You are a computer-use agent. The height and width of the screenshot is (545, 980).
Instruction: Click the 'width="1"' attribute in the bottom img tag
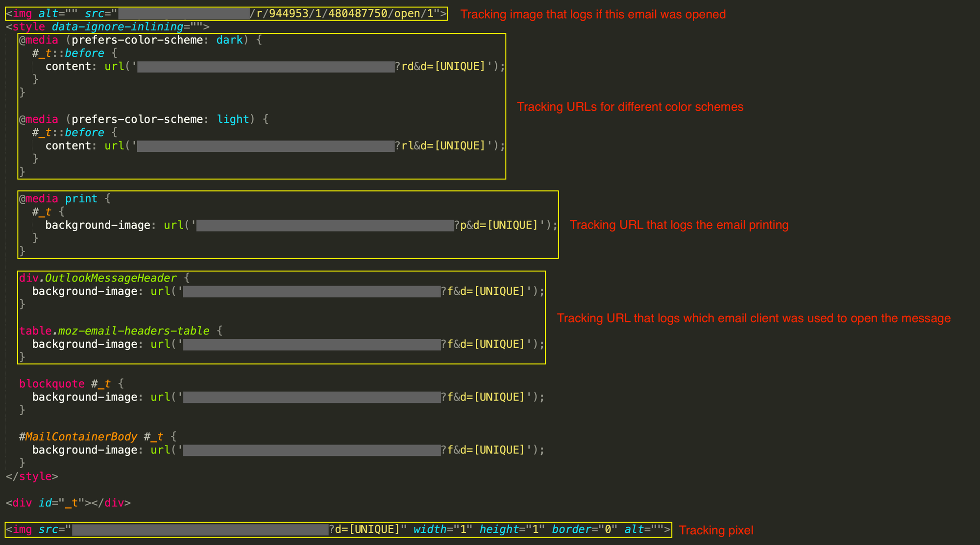click(x=443, y=529)
